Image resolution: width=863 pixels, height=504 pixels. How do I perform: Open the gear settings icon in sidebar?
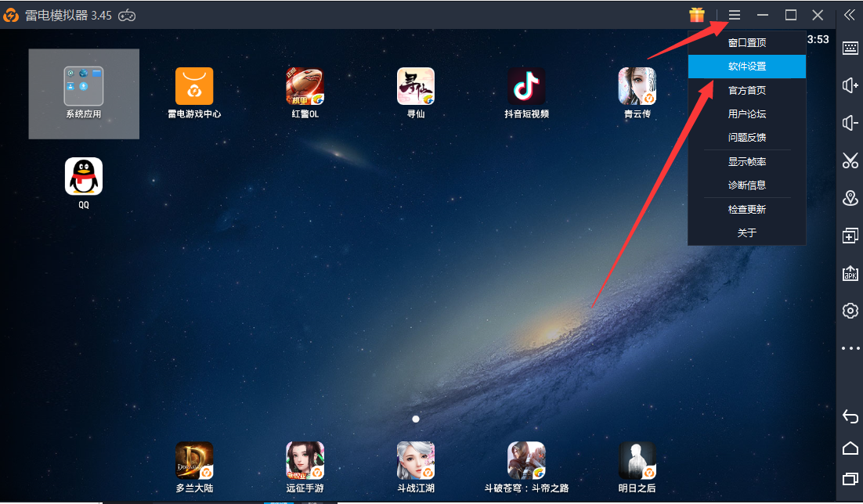tap(850, 311)
